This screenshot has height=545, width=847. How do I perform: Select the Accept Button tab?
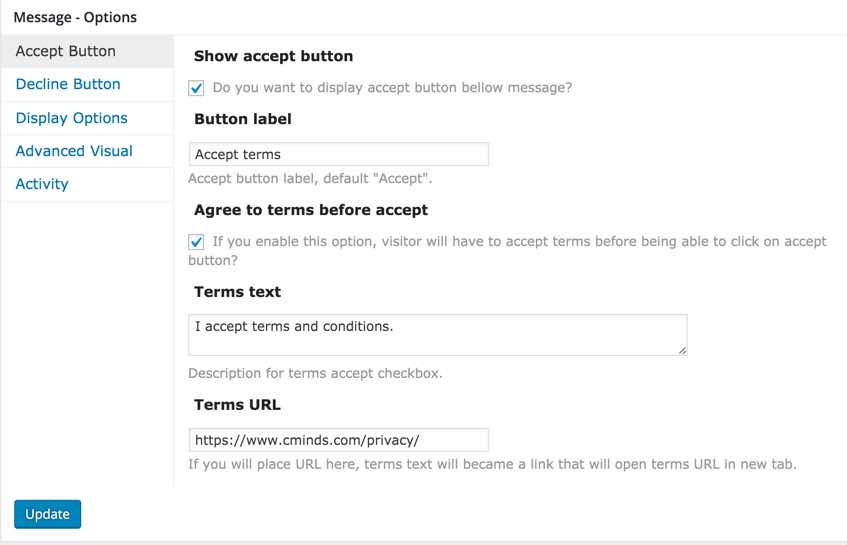[x=87, y=51]
